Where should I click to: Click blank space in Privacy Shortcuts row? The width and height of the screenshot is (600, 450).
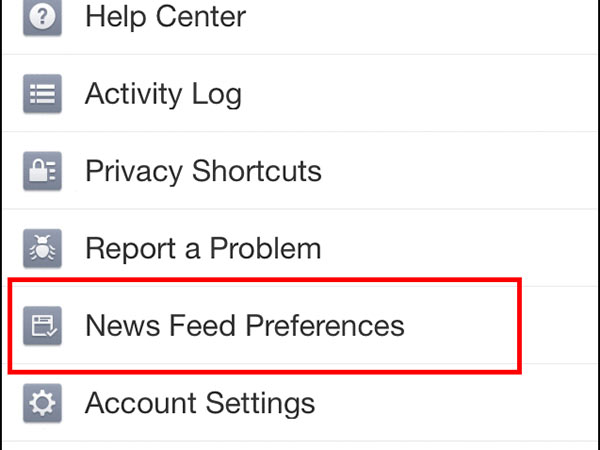tap(459, 171)
